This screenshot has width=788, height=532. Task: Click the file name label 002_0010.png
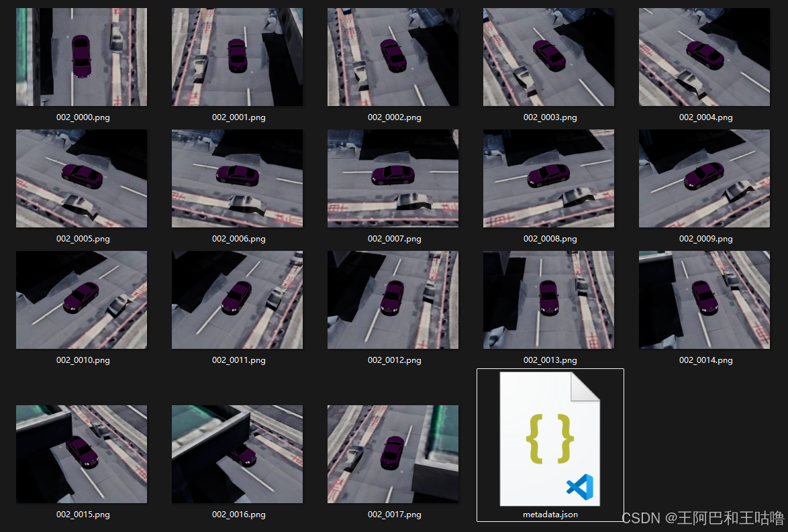(x=83, y=361)
